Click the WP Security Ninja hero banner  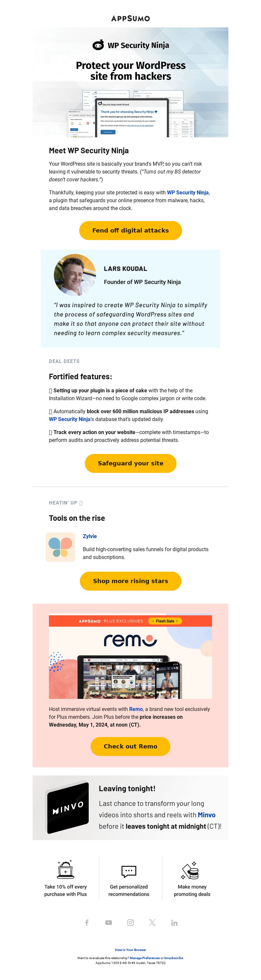tap(130, 82)
